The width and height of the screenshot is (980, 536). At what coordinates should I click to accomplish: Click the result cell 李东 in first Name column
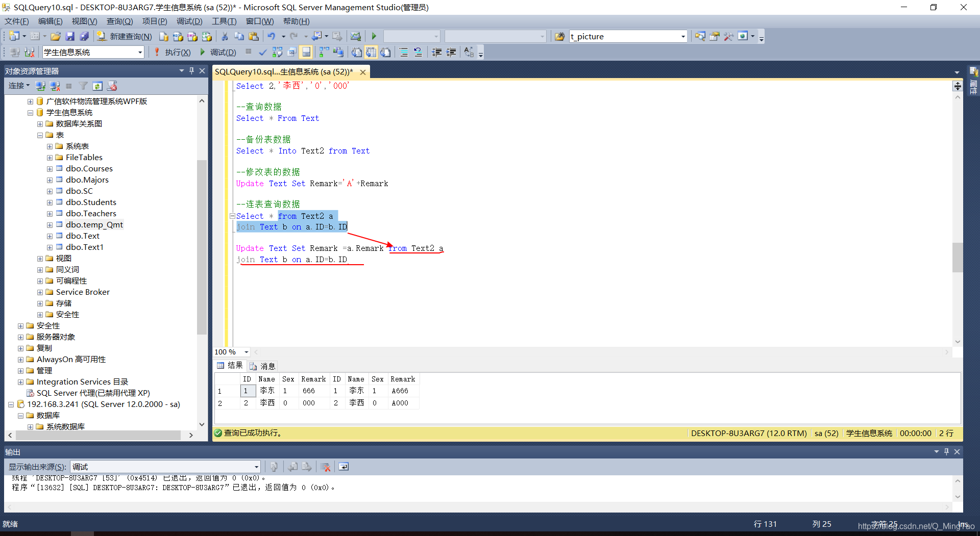267,391
